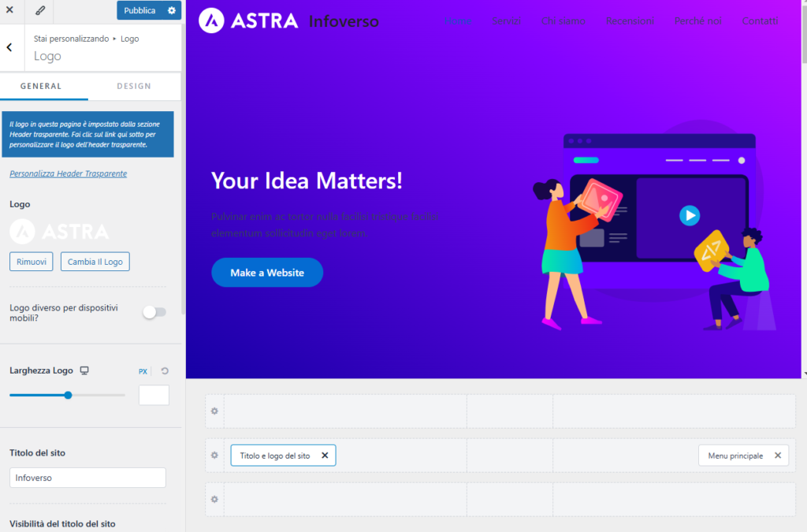This screenshot has width=807, height=532.
Task: Remove the 'Menu principale' element
Action: click(x=778, y=456)
